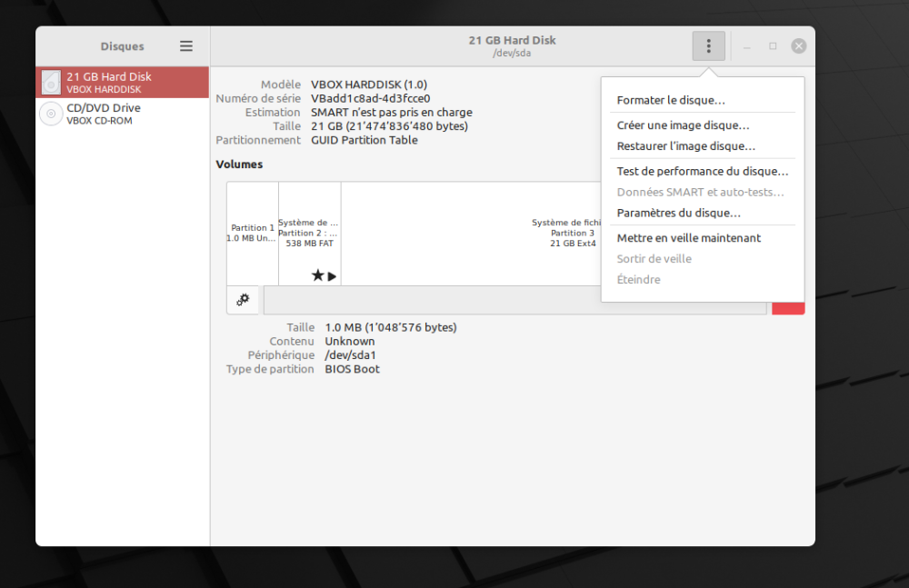Select the 538 MB FAT Partition 2
This screenshot has width=909, height=588.
pyautogui.click(x=309, y=234)
